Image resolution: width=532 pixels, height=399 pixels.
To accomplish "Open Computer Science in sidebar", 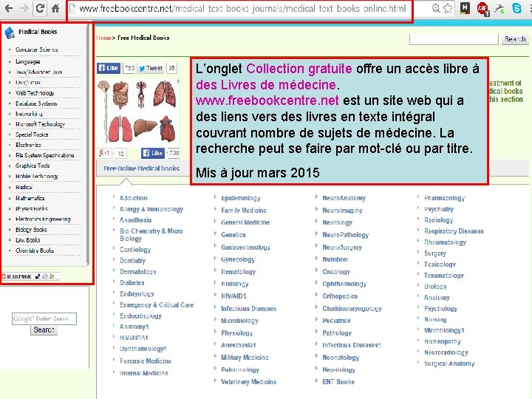I will (37, 50).
